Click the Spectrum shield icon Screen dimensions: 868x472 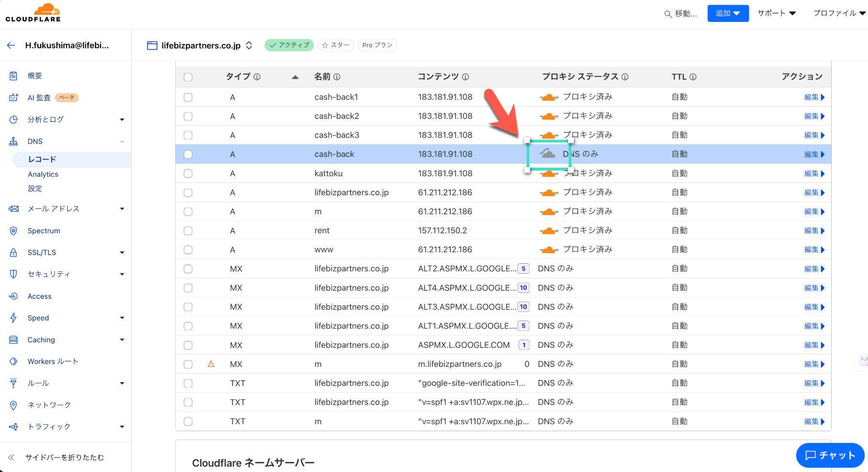[x=13, y=231]
